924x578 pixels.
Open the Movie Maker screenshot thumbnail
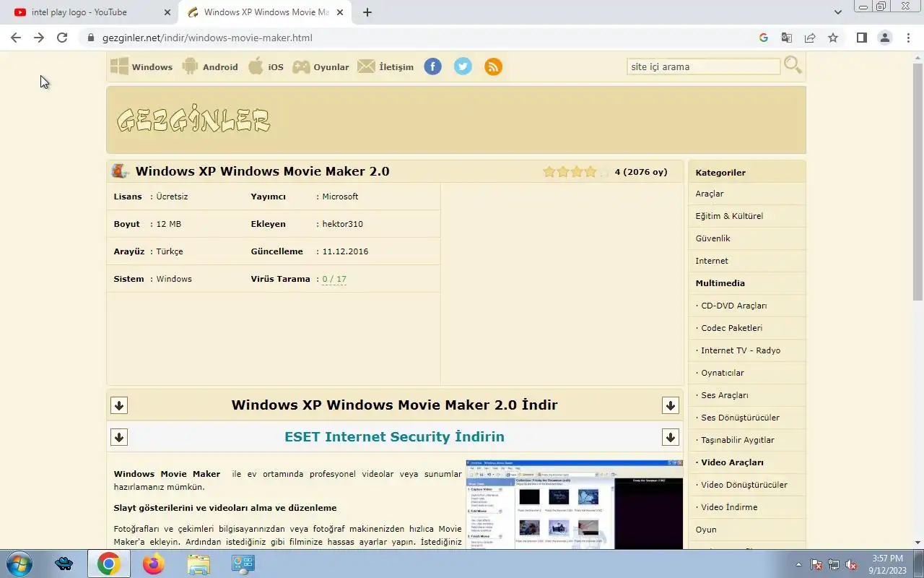coord(574,504)
